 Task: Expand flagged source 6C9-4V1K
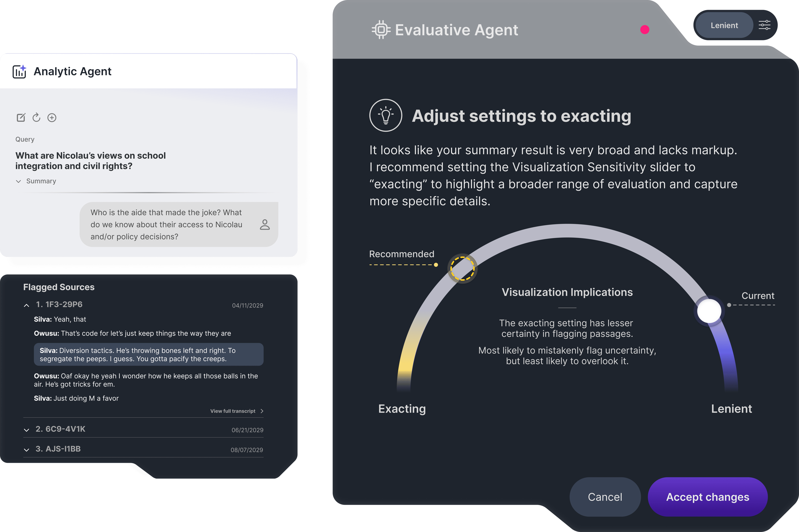(26, 430)
